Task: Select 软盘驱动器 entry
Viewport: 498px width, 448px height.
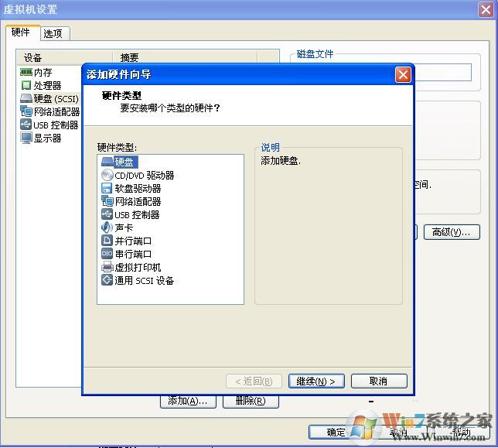Action: (x=138, y=189)
